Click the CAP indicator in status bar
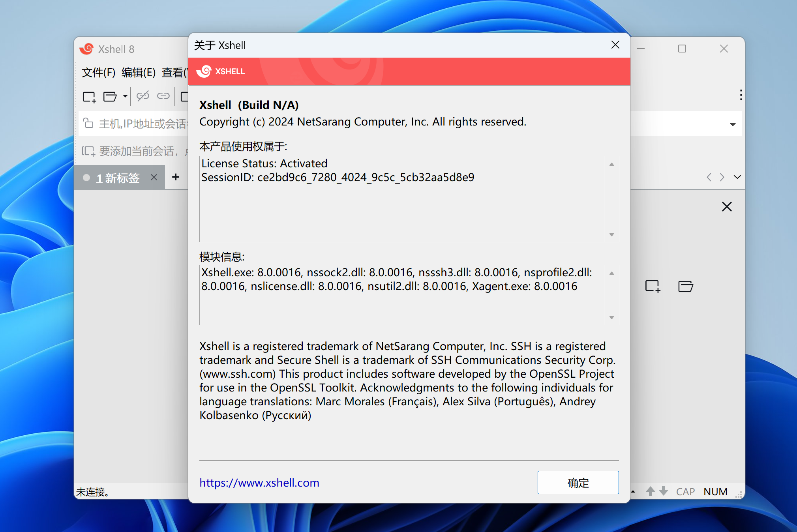Image resolution: width=797 pixels, height=532 pixels. point(685,492)
